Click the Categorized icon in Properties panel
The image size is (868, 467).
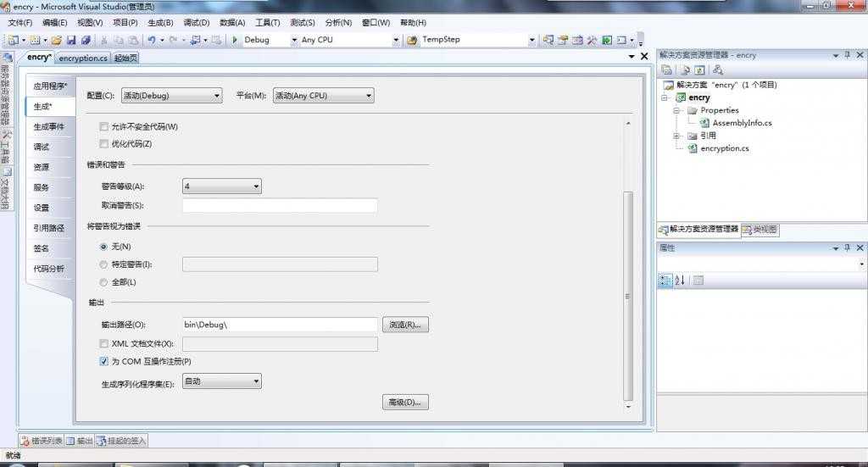(x=665, y=280)
